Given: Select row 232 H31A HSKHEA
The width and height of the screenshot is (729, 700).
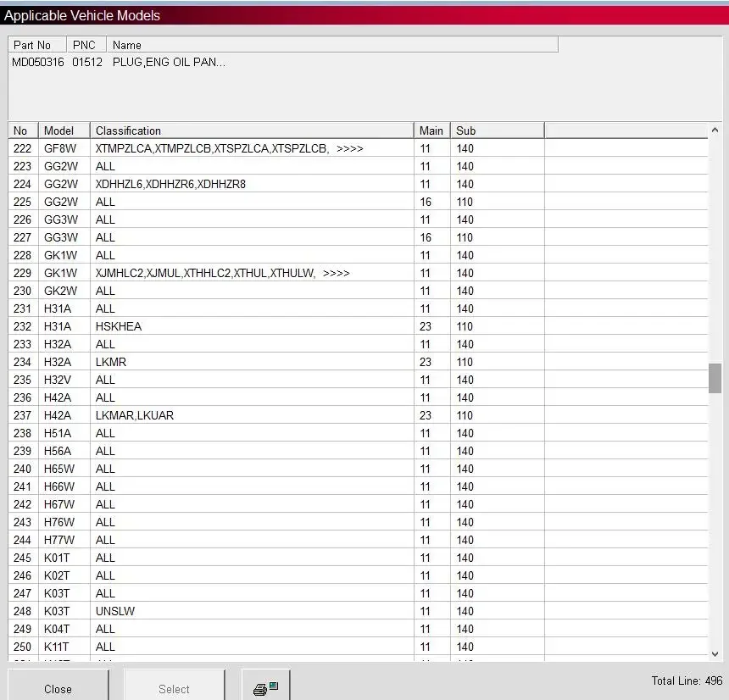Looking at the screenshot, I should click(358, 326).
